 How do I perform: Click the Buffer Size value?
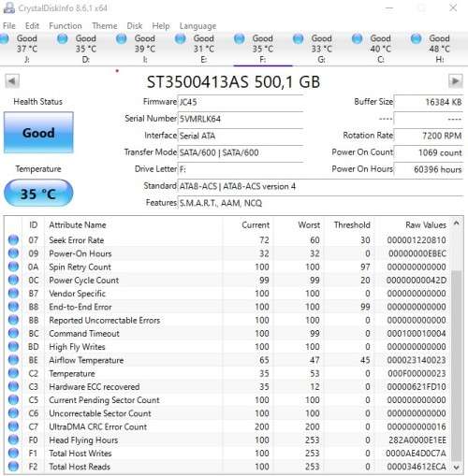pyautogui.click(x=429, y=102)
